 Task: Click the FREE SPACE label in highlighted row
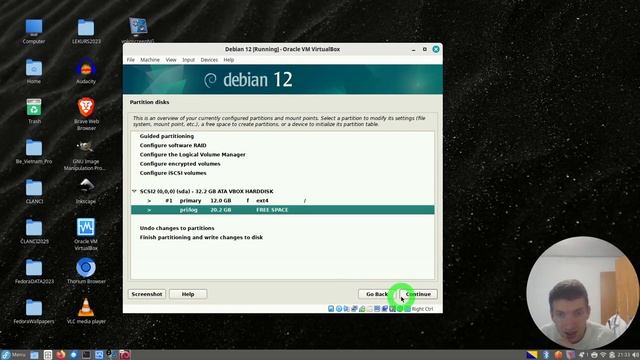click(x=272, y=210)
